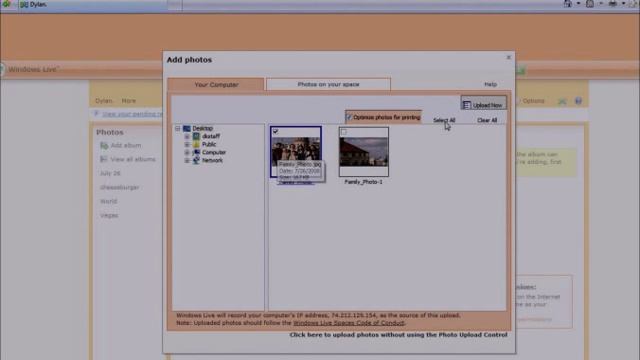This screenshot has width=640, height=360.
Task: Collapse the Desktop tree node
Action: pos(178,128)
